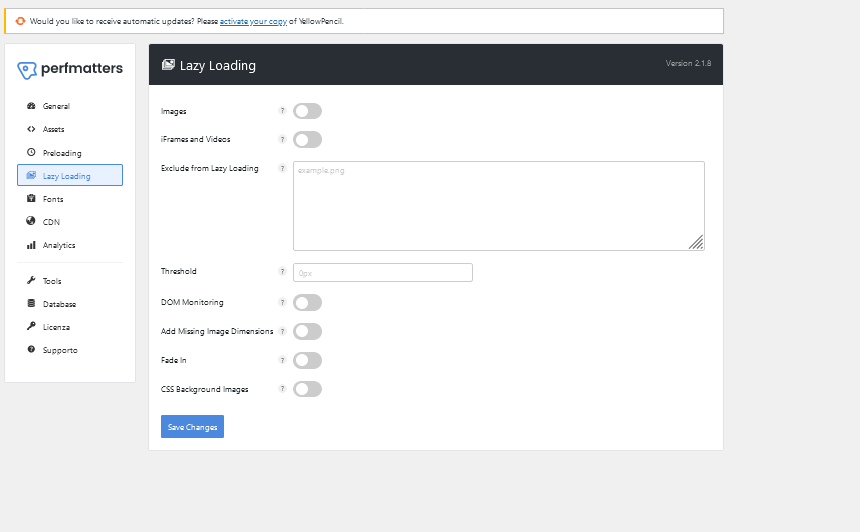Screen dimensions: 860x532
Task: Click the perfmatters logo icon
Action: click(26, 70)
